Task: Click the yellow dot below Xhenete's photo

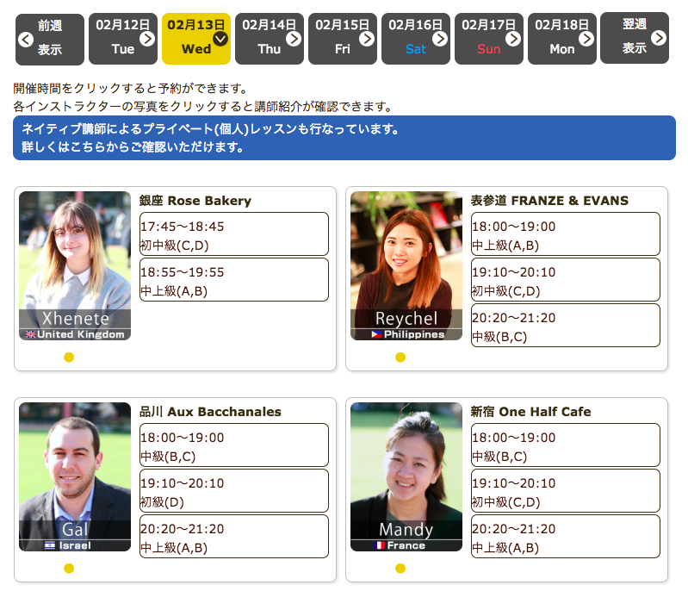Action: (x=69, y=358)
